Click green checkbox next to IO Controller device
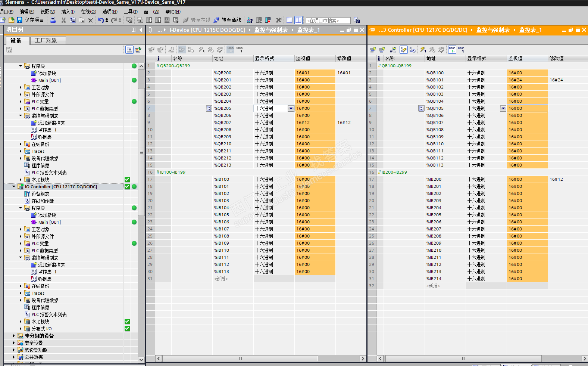 (127, 187)
